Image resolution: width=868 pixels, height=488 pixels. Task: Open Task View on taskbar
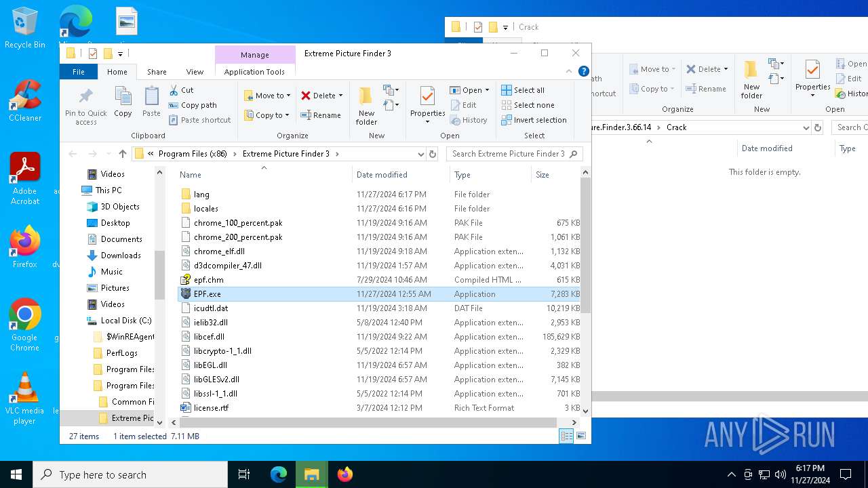pos(244,474)
